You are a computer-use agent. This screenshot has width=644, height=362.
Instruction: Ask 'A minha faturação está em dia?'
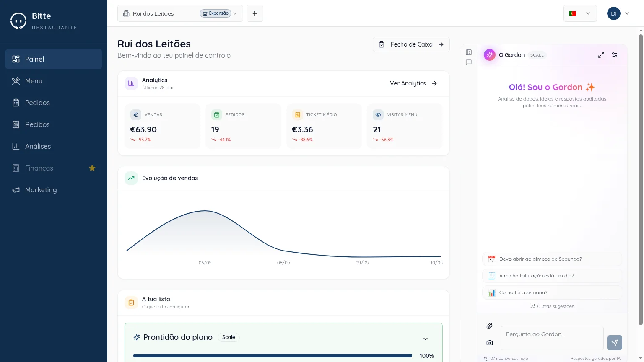[552, 276]
